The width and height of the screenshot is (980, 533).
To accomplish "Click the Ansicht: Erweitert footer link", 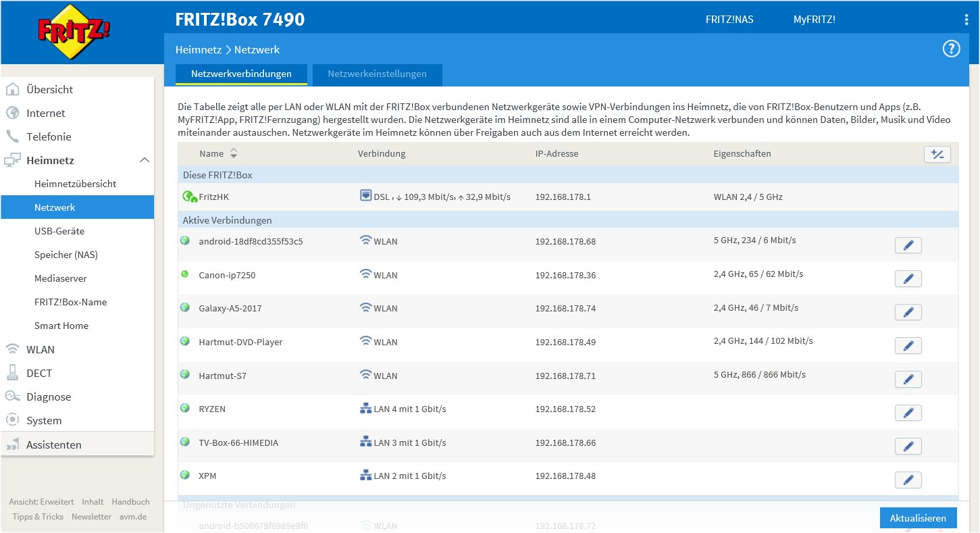I will click(x=41, y=502).
